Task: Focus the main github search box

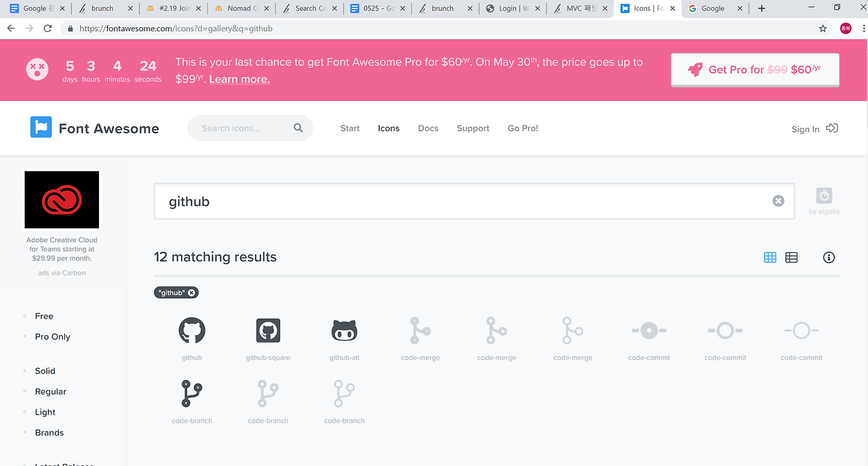Action: 474,201
